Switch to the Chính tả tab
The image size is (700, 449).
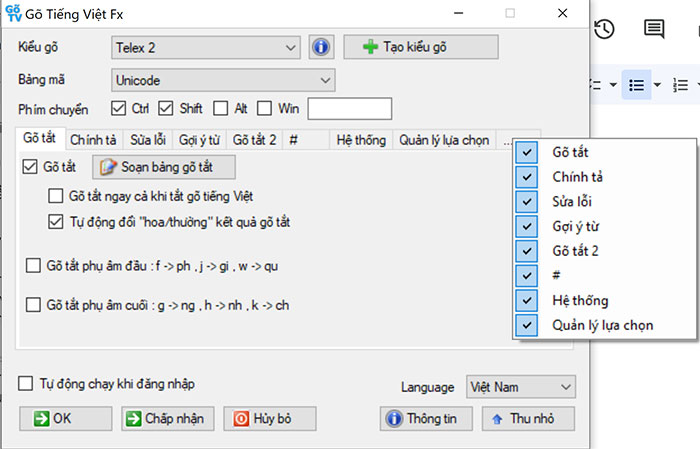click(x=93, y=140)
